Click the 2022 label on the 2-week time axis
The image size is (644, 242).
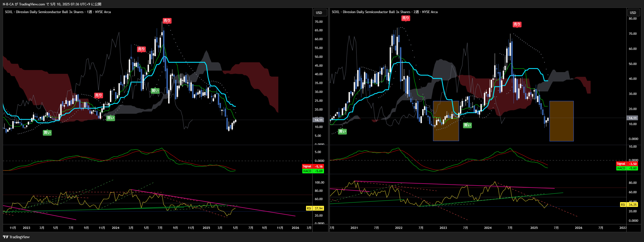point(399,228)
